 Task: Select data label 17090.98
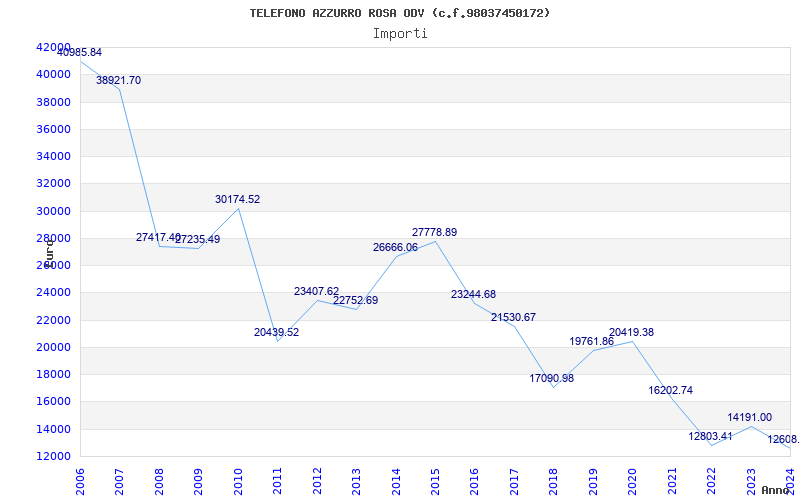[552, 379]
